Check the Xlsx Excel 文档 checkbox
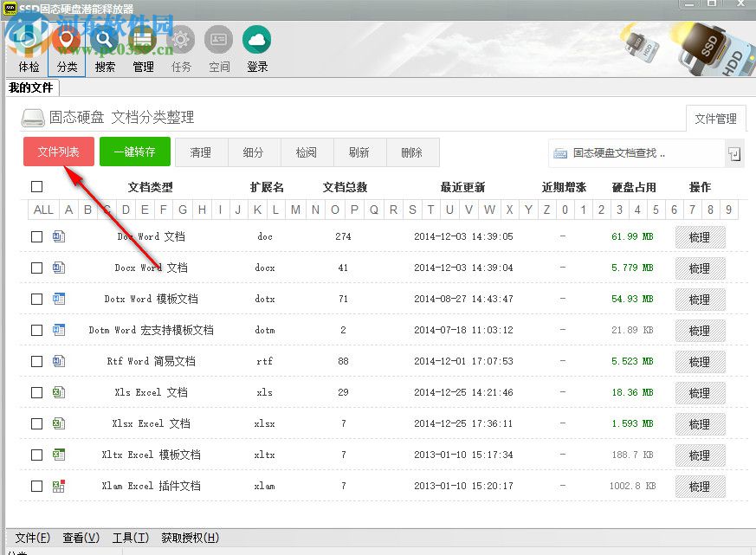The image size is (756, 555). [x=36, y=424]
